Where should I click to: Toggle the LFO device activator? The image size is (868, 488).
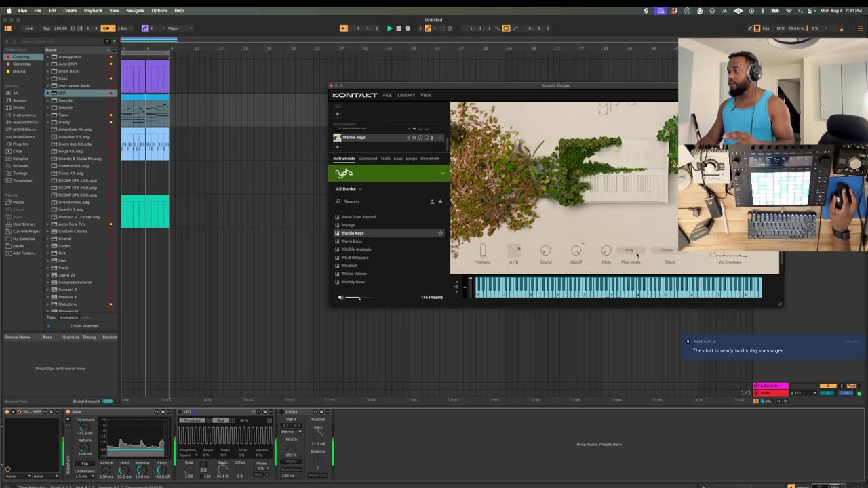point(180,411)
